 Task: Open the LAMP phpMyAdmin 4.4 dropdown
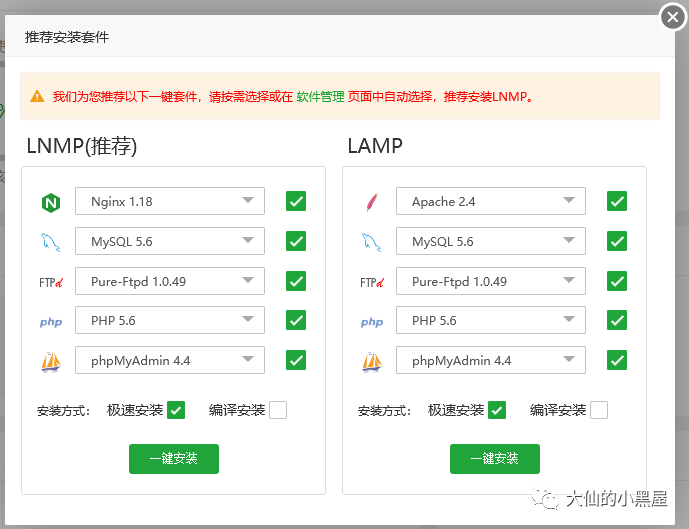point(491,361)
